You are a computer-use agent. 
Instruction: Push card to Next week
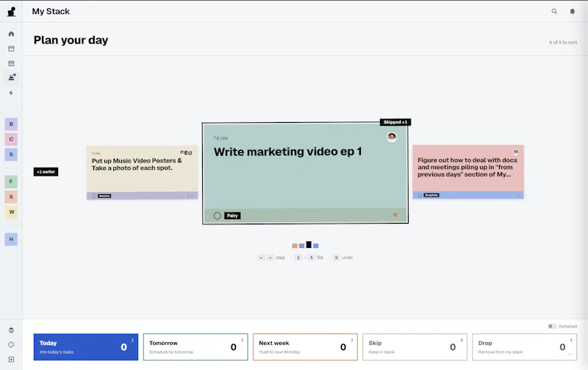(x=305, y=347)
